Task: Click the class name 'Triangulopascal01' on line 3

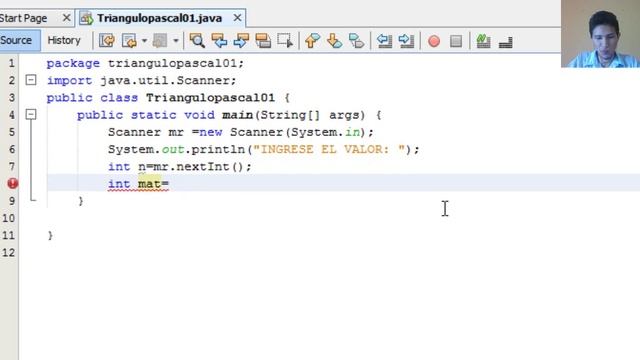Action: (210, 98)
